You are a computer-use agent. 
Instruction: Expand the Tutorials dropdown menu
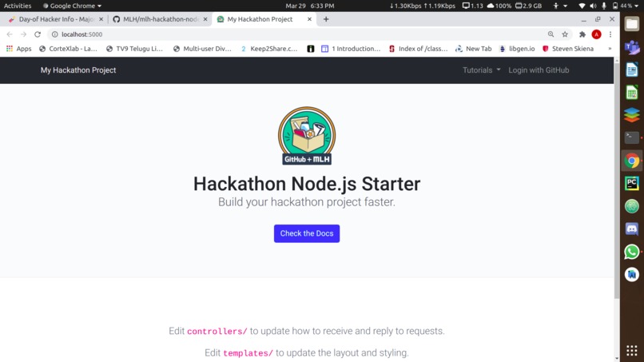click(481, 70)
